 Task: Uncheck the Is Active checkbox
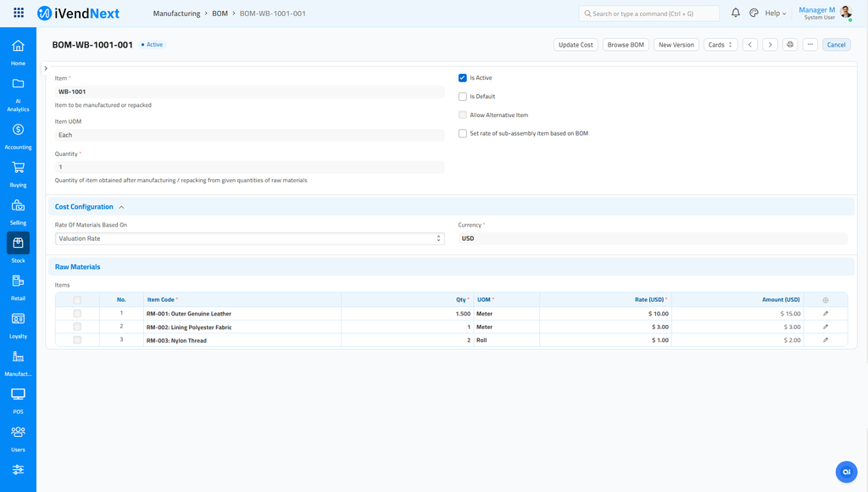[463, 78]
